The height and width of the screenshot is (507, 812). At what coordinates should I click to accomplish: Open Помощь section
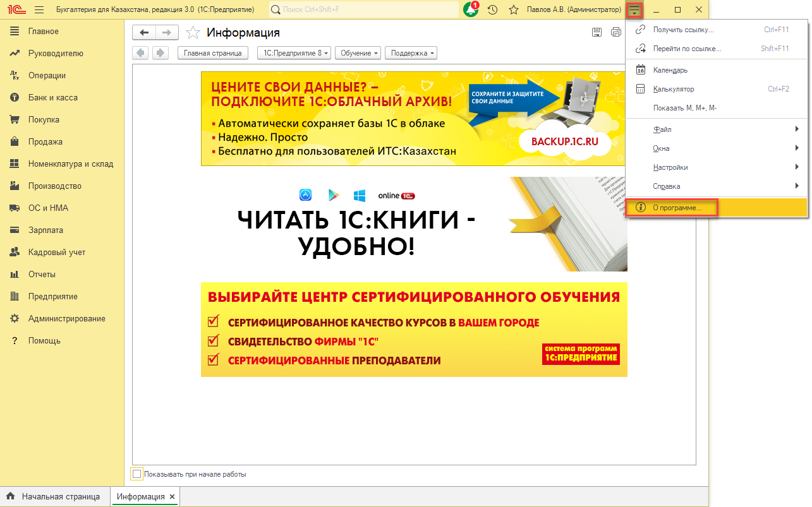(x=62, y=341)
